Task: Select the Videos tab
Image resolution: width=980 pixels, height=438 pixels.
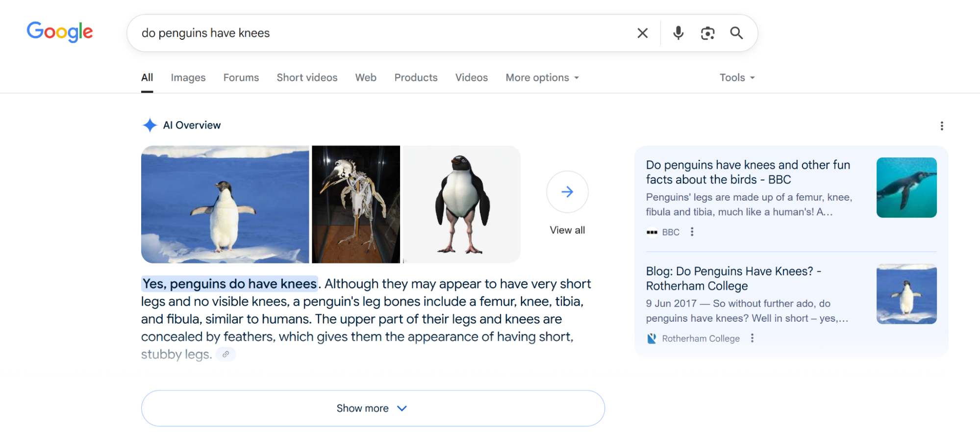Action: tap(472, 77)
